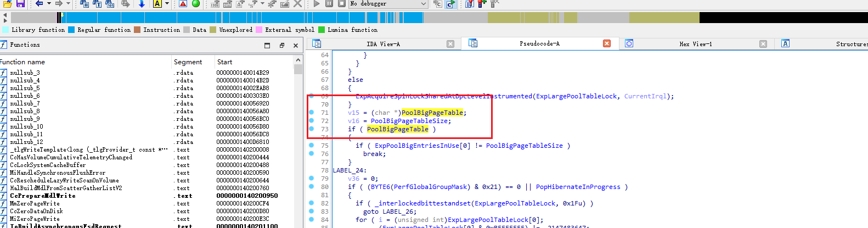
Task: Click the highlighted 'C' pseudocode toolbar icon
Action: coord(450,4)
